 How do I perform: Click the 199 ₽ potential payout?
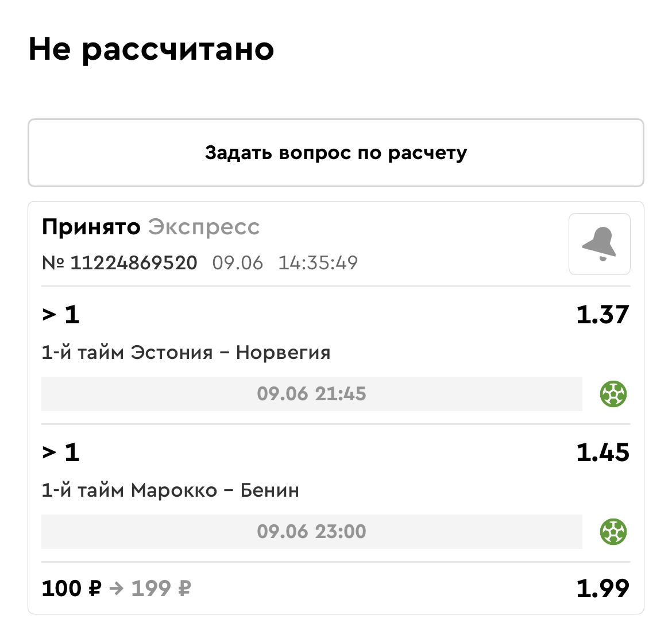[161, 589]
